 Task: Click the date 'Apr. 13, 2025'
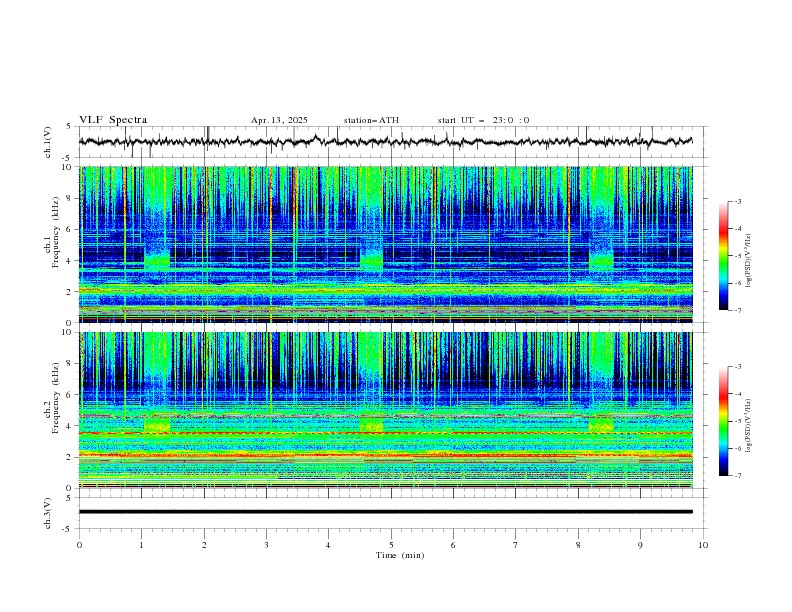tap(279, 120)
